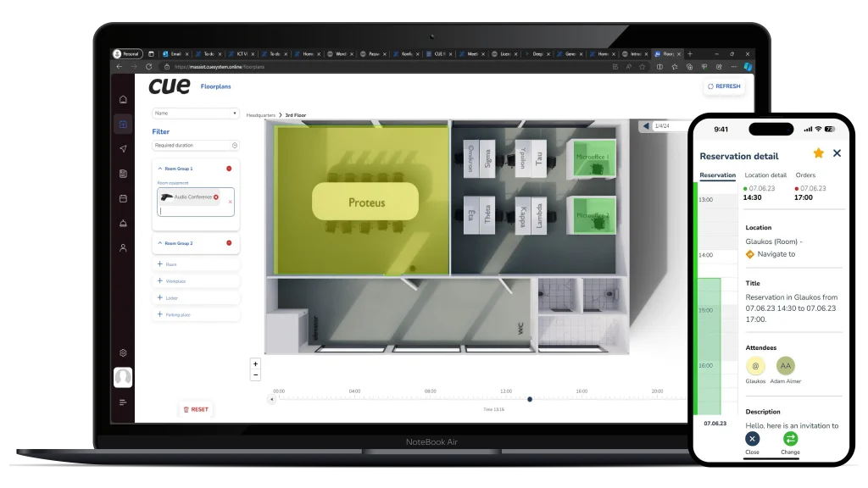Open the calendar icon in sidebar

[123, 198]
